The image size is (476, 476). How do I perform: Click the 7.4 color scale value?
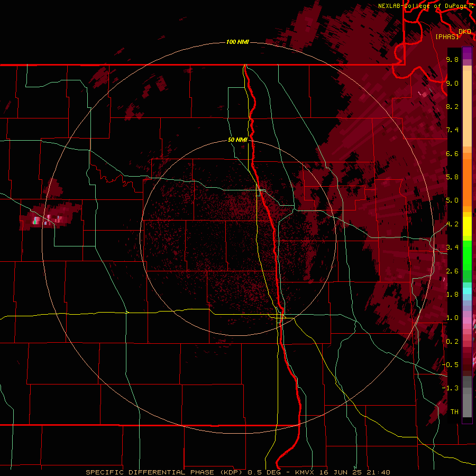[452, 130]
